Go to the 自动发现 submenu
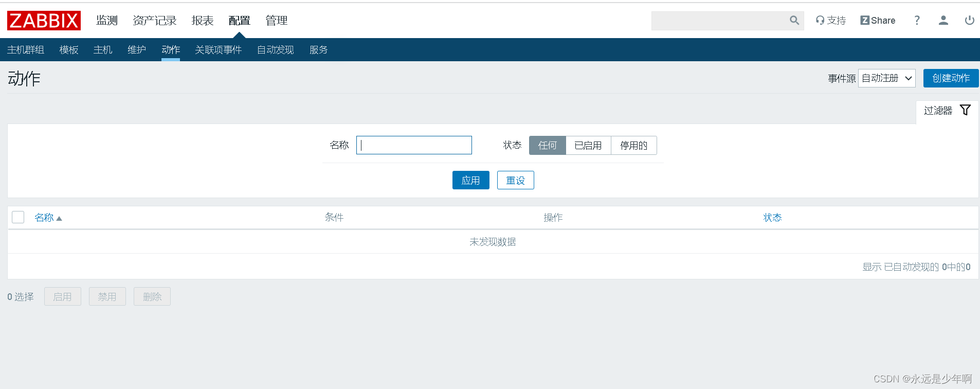This screenshot has height=389, width=980. click(x=276, y=50)
